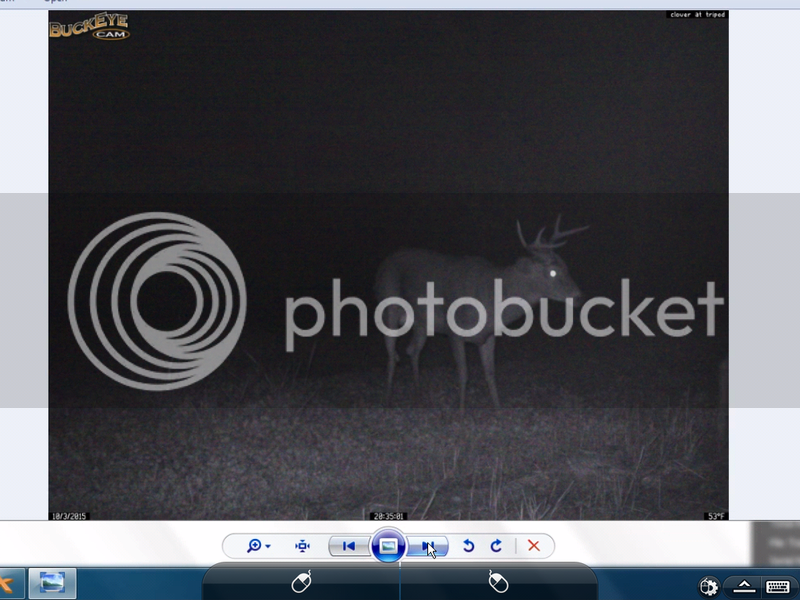Click the orange star icon on the taskbar
Image resolution: width=800 pixels, height=600 pixels.
(x=6, y=583)
